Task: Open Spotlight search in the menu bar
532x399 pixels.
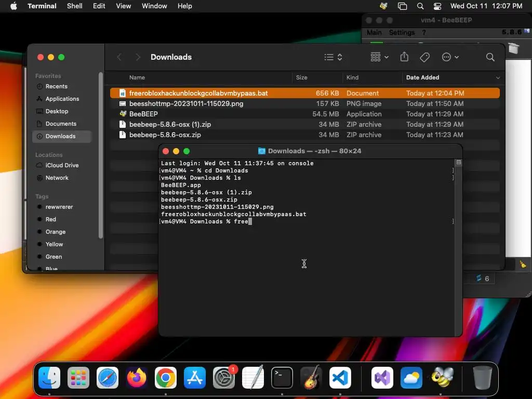Action: pos(420,6)
